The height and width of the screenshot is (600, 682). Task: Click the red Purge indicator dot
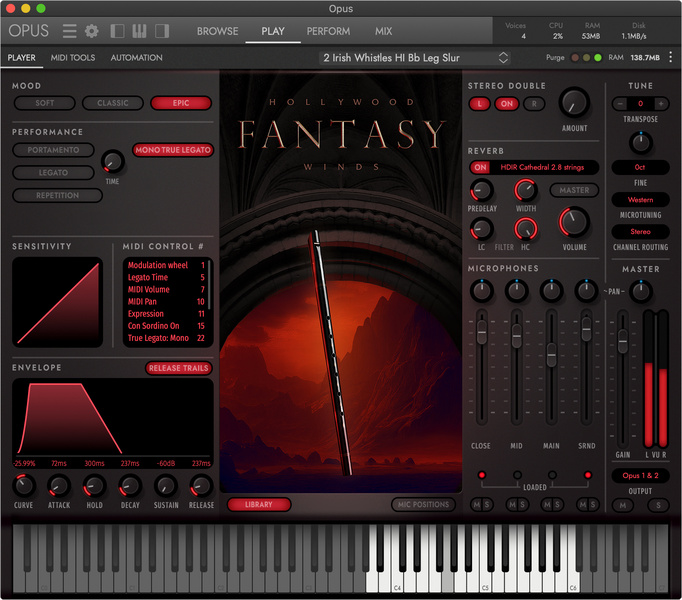click(575, 57)
